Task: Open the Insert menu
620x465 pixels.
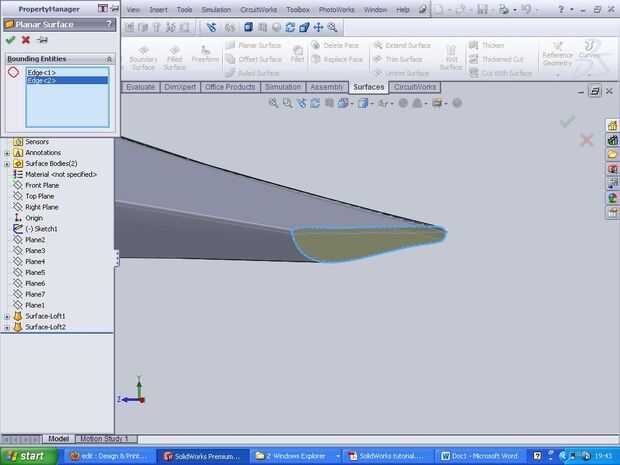Action: 158,9
